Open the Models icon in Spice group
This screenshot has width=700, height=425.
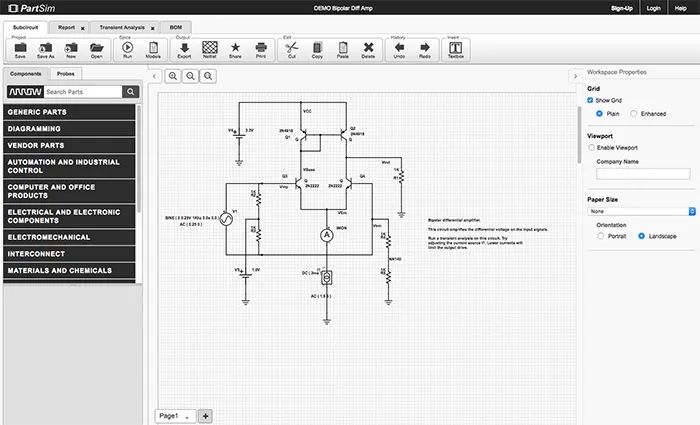point(153,47)
